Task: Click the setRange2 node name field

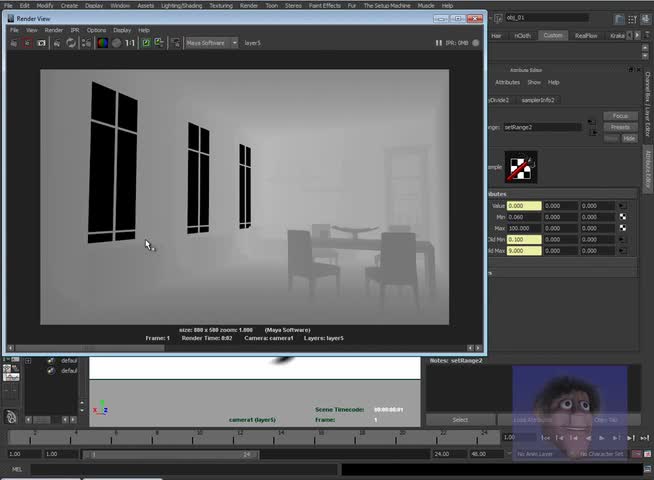Action: pos(542,127)
